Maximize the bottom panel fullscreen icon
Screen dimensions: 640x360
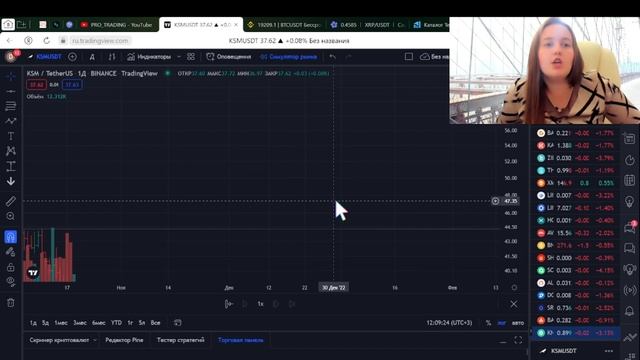[x=518, y=340]
